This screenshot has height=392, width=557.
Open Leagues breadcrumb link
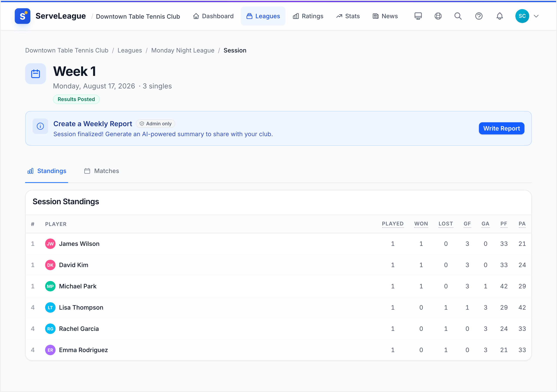130,50
